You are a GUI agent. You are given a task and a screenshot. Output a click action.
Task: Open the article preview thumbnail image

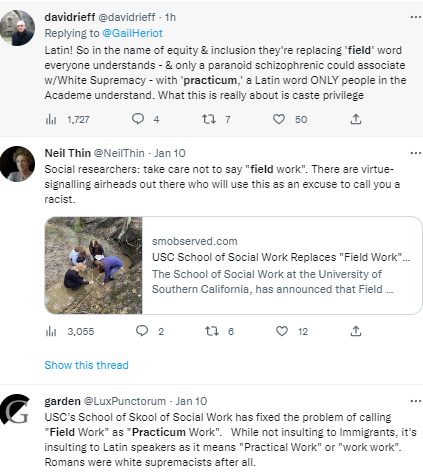click(x=93, y=265)
